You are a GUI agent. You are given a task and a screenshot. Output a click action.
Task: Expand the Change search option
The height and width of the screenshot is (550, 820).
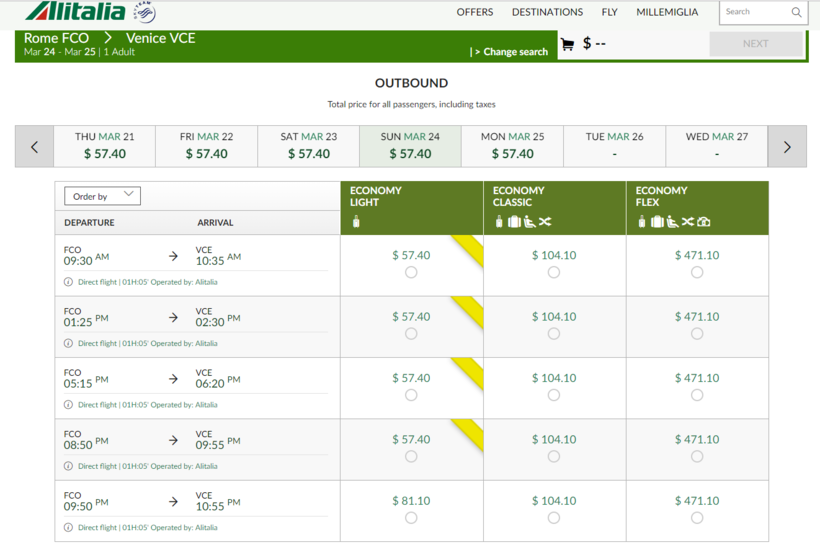(511, 52)
